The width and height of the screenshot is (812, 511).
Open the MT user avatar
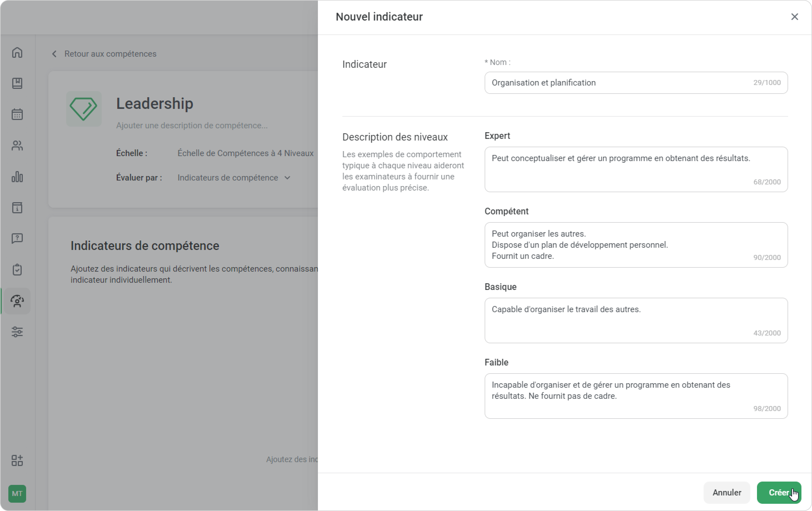pyautogui.click(x=17, y=494)
